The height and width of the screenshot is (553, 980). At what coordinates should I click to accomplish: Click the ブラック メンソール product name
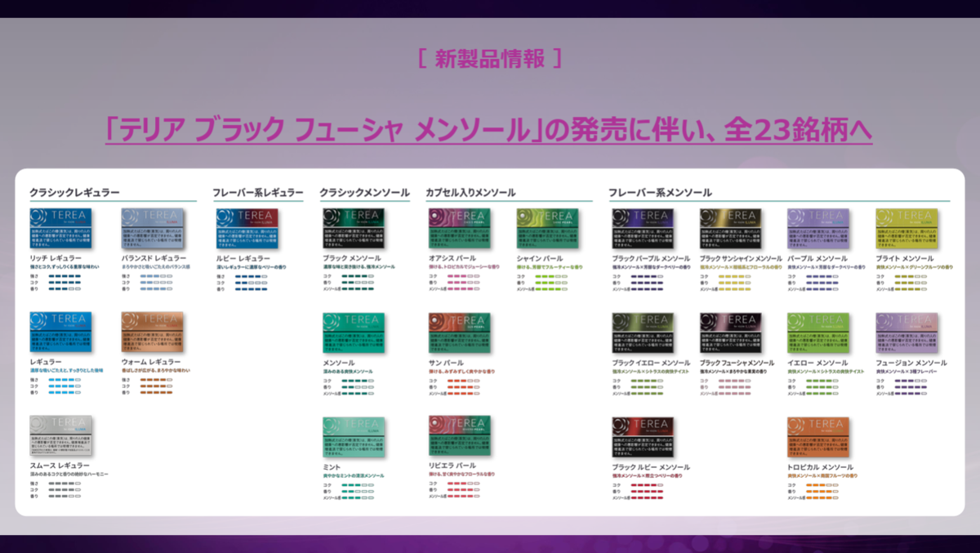[352, 258]
